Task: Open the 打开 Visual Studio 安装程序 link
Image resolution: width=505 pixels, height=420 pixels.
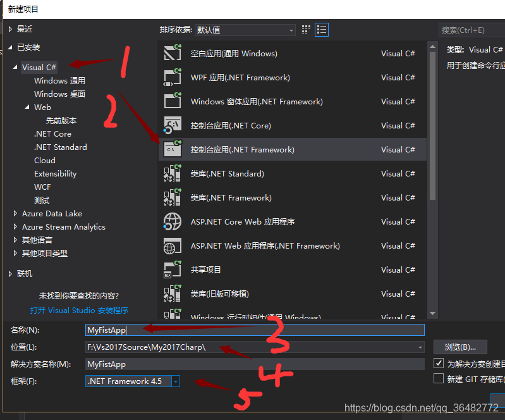Action: (x=79, y=311)
